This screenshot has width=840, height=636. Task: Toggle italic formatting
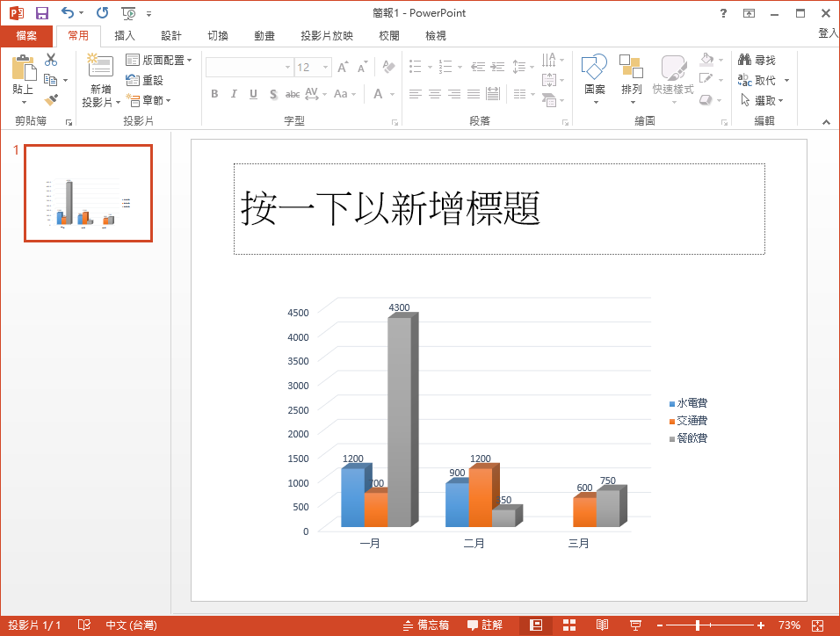[233, 94]
